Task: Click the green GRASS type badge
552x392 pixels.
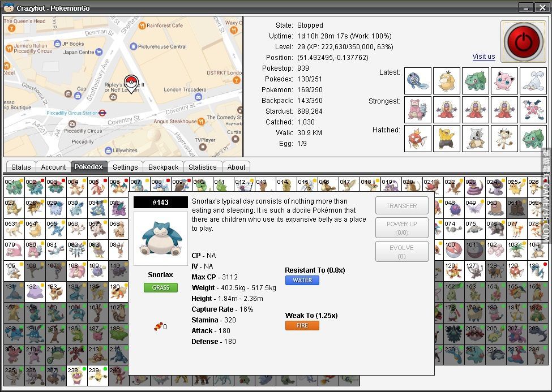Action: click(160, 287)
